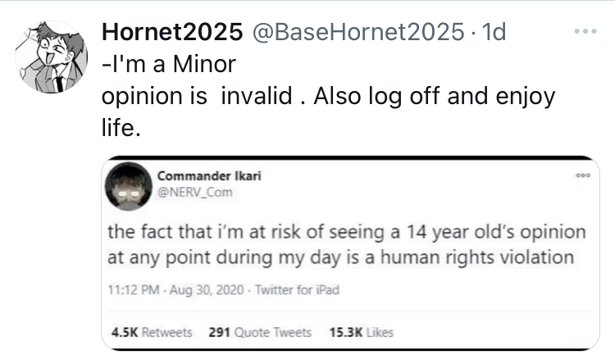
Task: Open Hornet2025's profile avatar
Action: click(x=52, y=57)
